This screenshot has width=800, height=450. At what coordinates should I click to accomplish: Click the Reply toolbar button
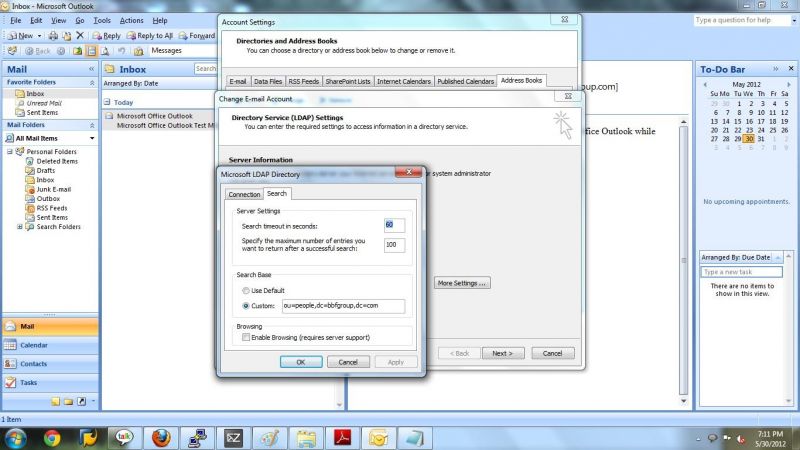[x=107, y=36]
